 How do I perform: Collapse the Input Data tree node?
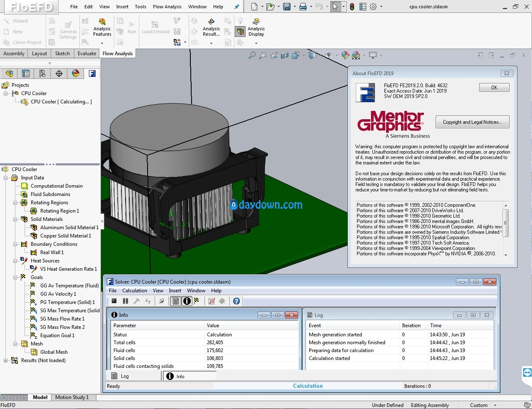(6, 178)
